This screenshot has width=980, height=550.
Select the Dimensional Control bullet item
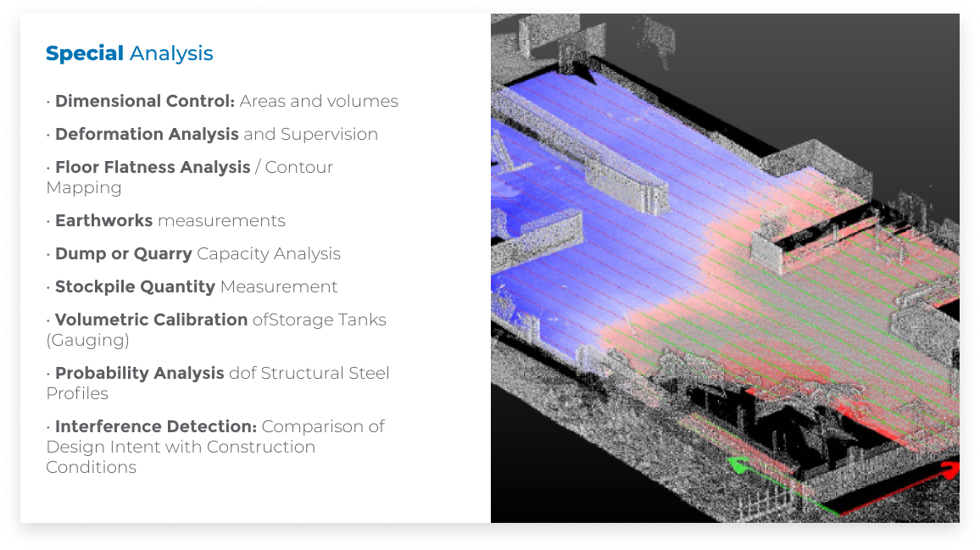pyautogui.click(x=222, y=101)
